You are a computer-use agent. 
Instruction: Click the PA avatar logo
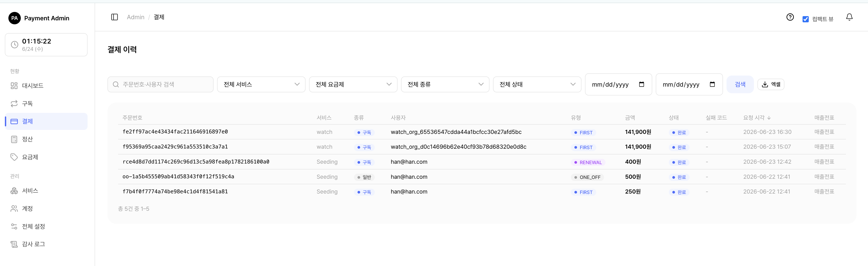pyautogui.click(x=15, y=18)
